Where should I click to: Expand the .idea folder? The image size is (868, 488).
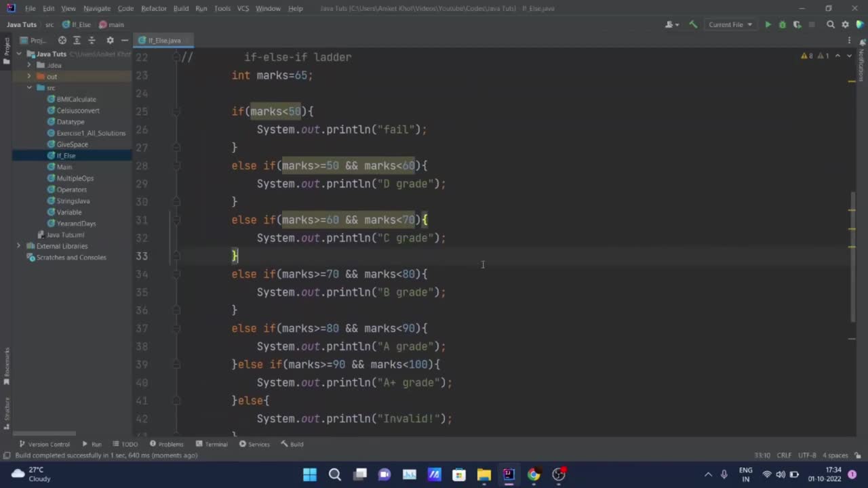coord(29,65)
